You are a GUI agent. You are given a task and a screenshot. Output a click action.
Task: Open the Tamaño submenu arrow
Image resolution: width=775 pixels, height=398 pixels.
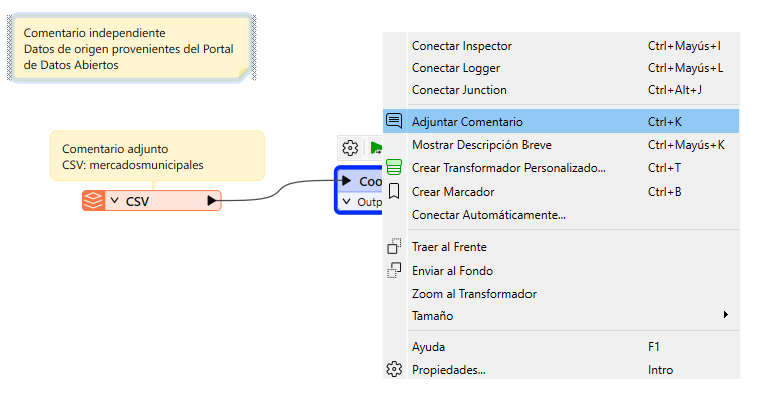coord(726,315)
